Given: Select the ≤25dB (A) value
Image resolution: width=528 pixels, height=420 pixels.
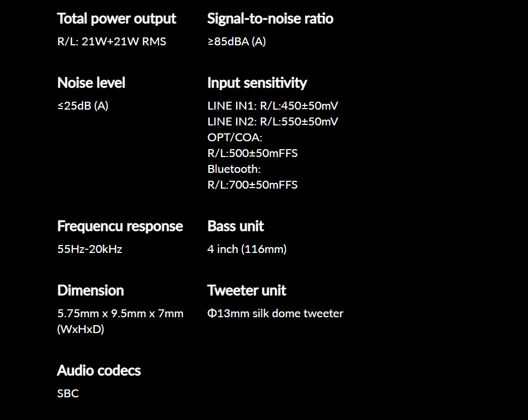Looking at the screenshot, I should click(x=83, y=106).
